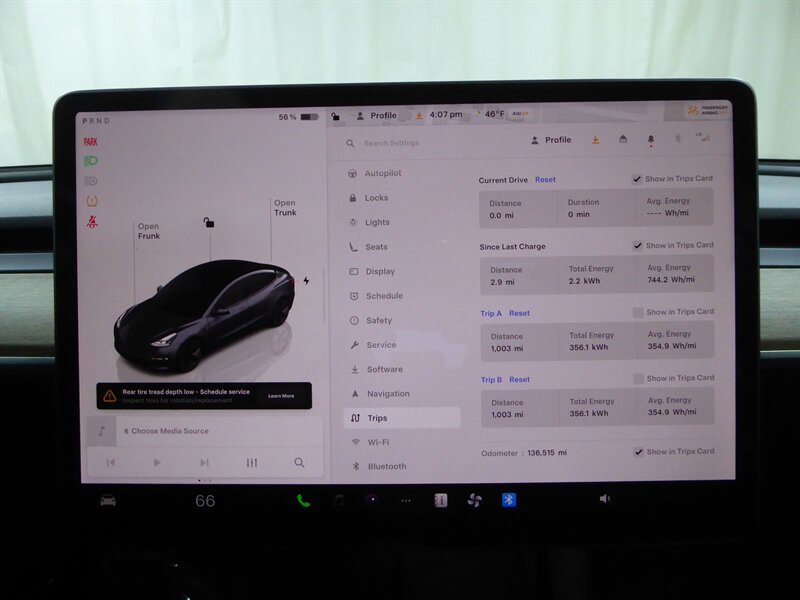Tap the lock icon above the car
Screen dimensions: 800x600
coord(209,222)
